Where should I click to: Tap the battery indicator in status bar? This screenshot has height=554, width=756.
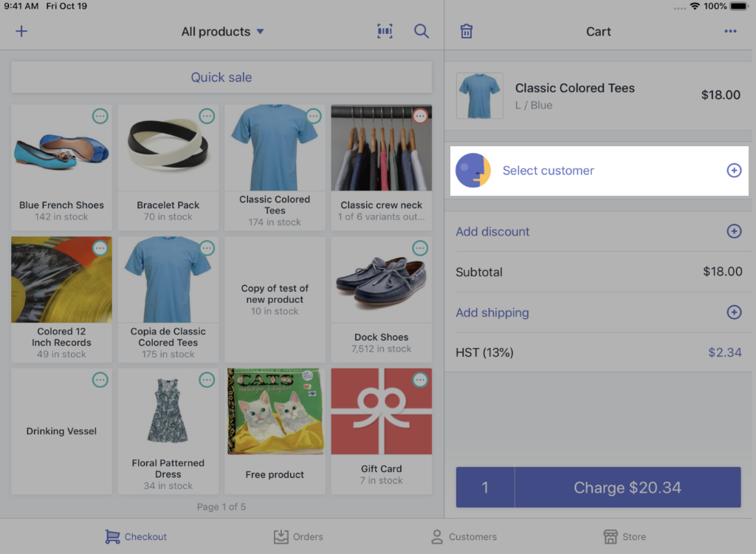click(739, 6)
